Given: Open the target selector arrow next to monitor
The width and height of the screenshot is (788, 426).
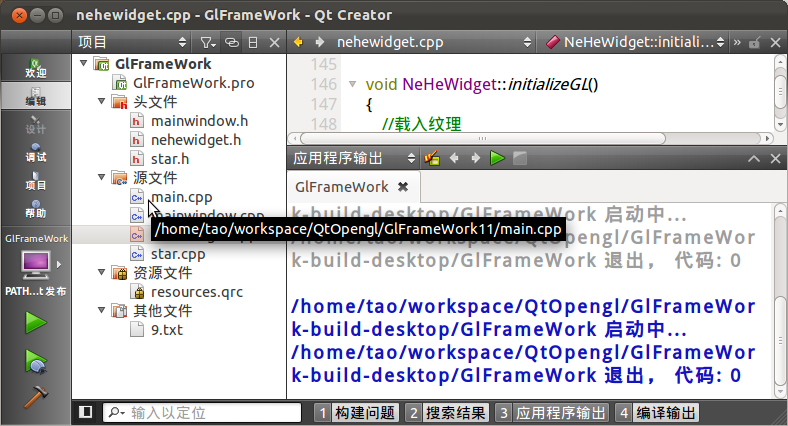Looking at the screenshot, I should [x=59, y=264].
